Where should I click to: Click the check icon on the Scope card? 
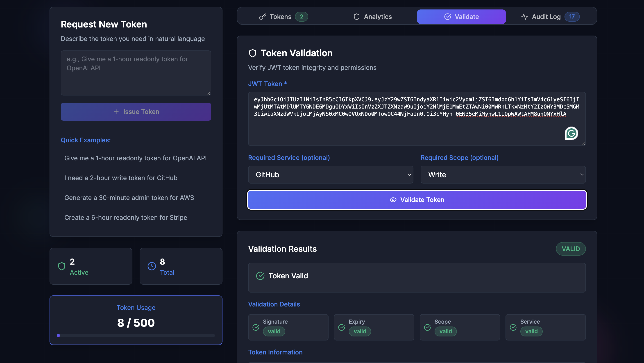427,327
